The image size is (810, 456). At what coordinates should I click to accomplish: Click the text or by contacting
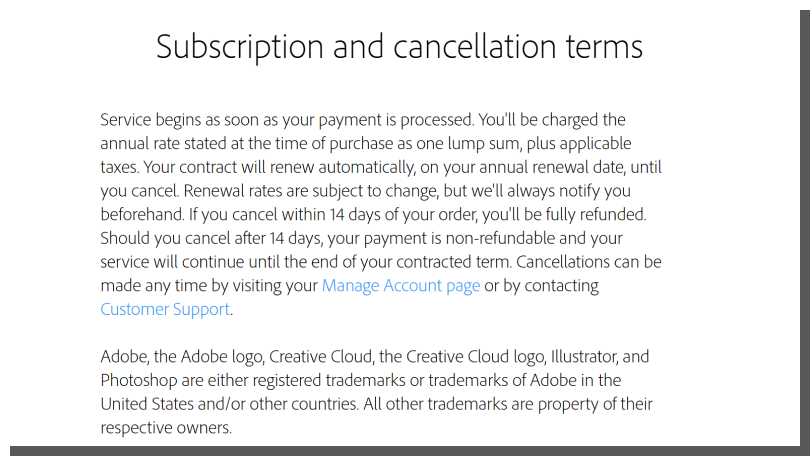(x=541, y=286)
